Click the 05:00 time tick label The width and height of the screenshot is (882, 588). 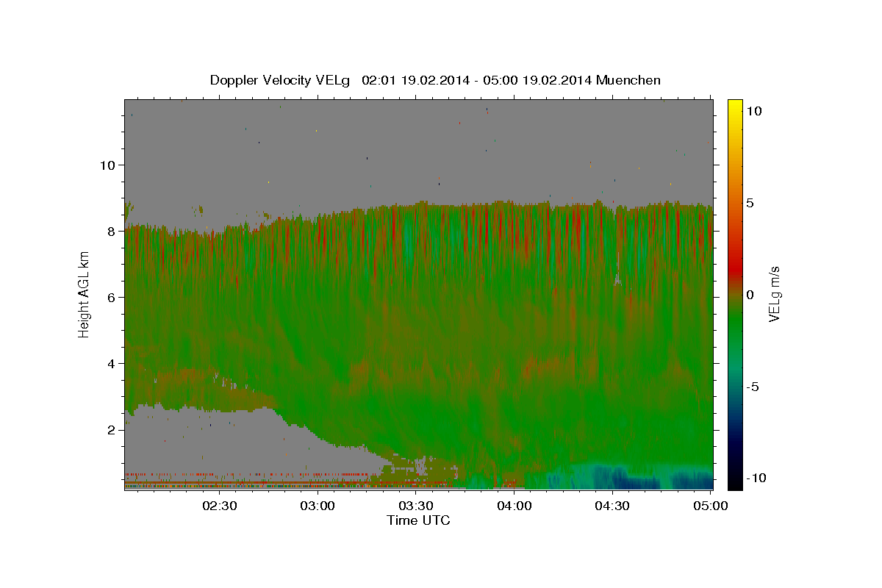click(711, 506)
